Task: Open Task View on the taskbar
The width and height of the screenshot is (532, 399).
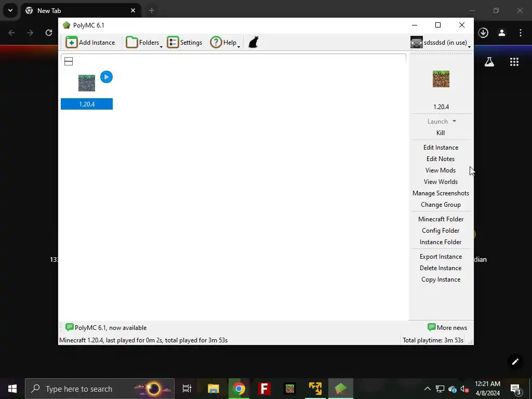Action: click(187, 389)
